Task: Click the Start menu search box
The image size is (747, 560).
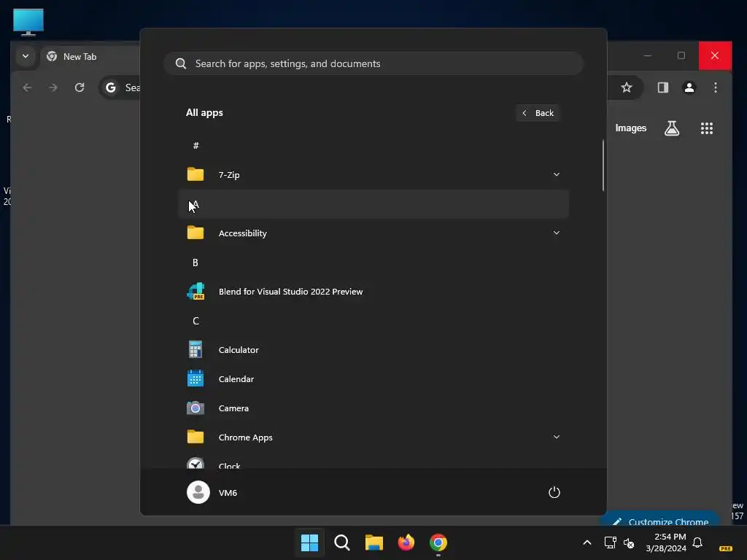Action: [373, 63]
